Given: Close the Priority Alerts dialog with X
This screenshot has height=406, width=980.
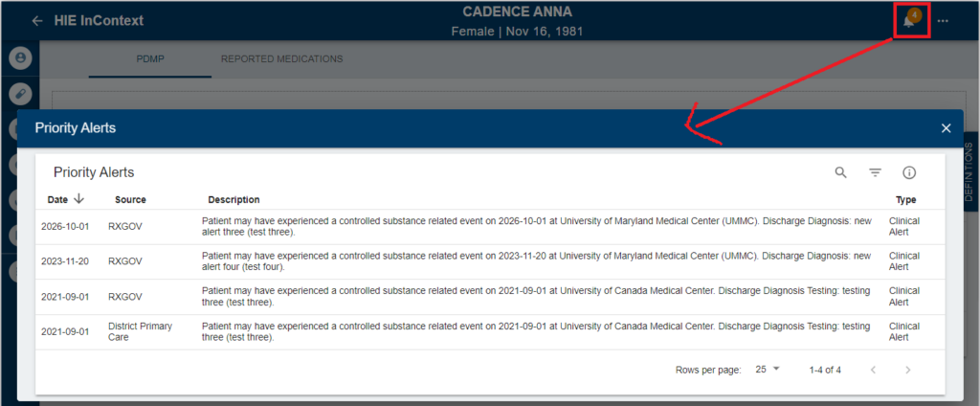Looking at the screenshot, I should [x=947, y=128].
